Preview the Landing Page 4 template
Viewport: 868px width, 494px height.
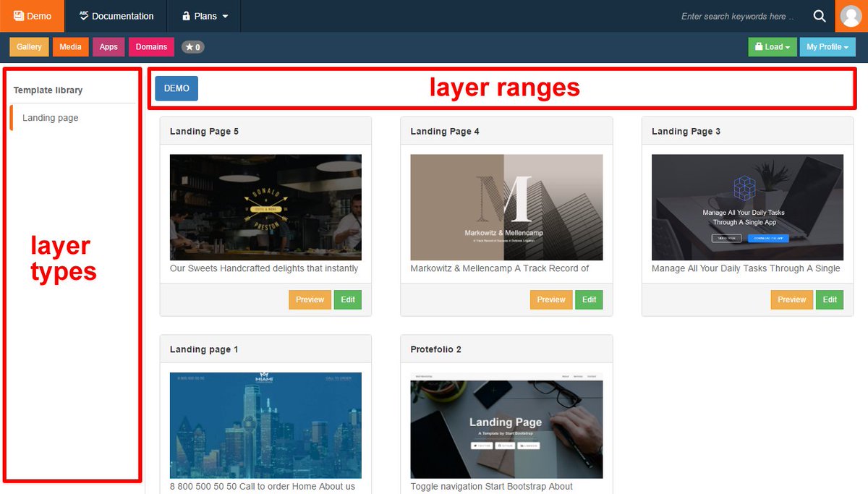pos(551,299)
